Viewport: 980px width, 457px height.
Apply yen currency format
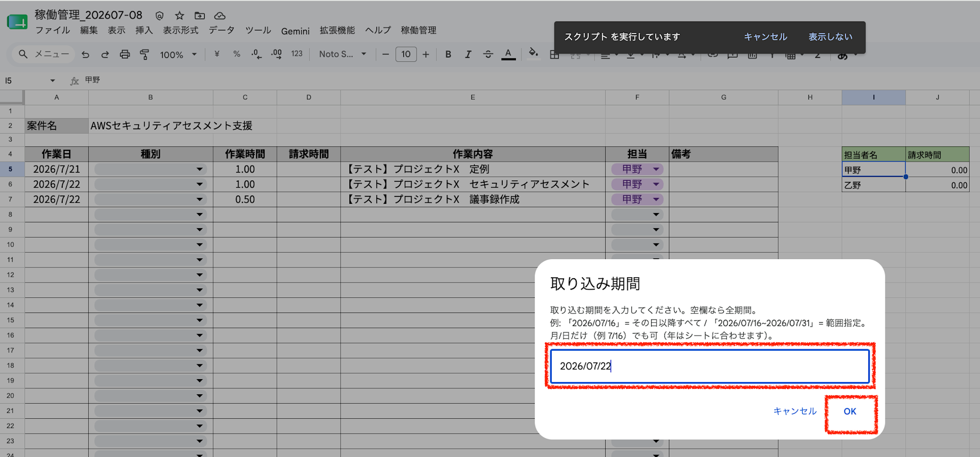tap(217, 54)
